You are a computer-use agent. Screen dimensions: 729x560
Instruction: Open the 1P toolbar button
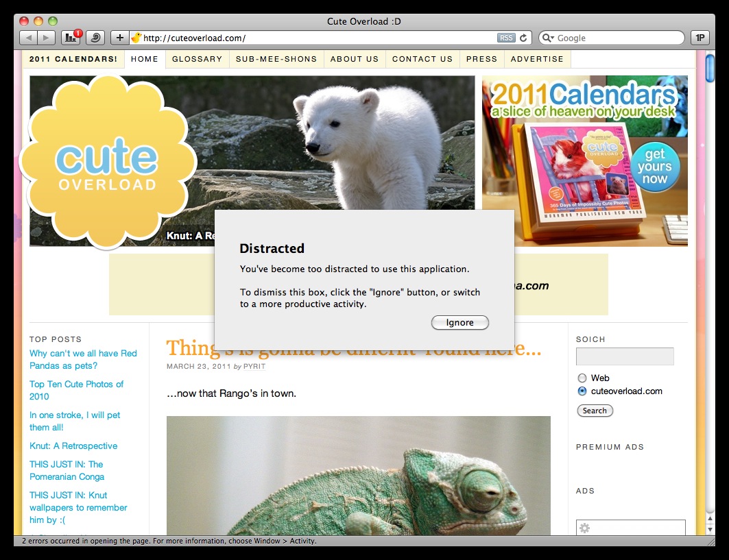pos(700,38)
